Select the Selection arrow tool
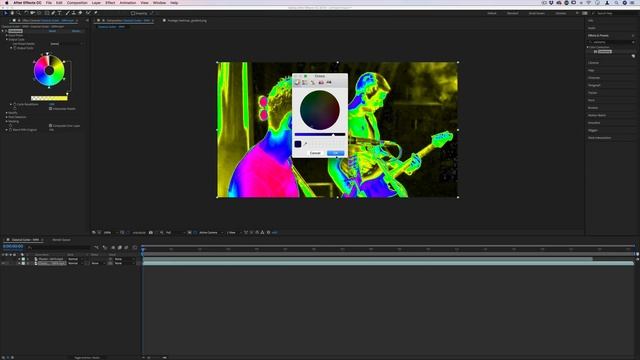The image size is (640, 360). click(6, 13)
